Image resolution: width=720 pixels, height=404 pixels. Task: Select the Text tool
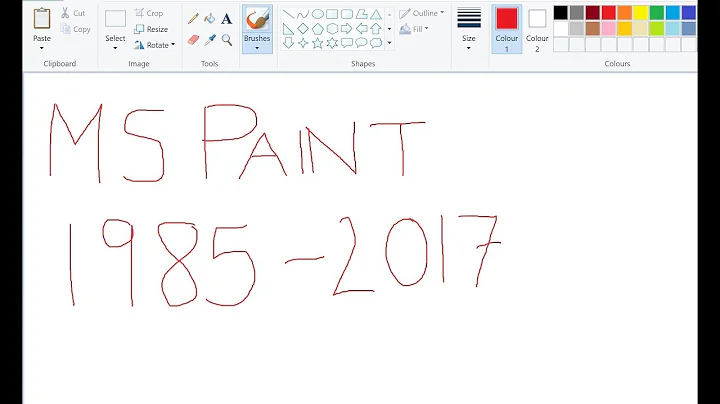click(226, 19)
